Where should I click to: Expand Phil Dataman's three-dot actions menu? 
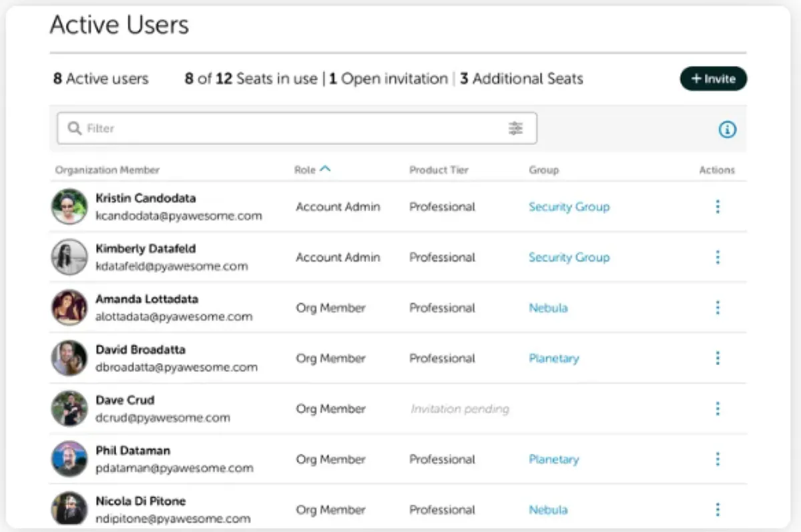(718, 459)
